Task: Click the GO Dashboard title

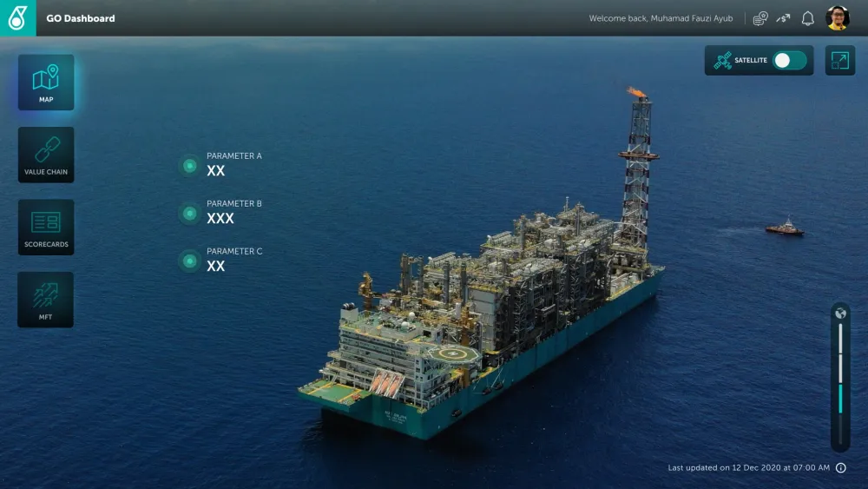Action: pyautogui.click(x=81, y=18)
